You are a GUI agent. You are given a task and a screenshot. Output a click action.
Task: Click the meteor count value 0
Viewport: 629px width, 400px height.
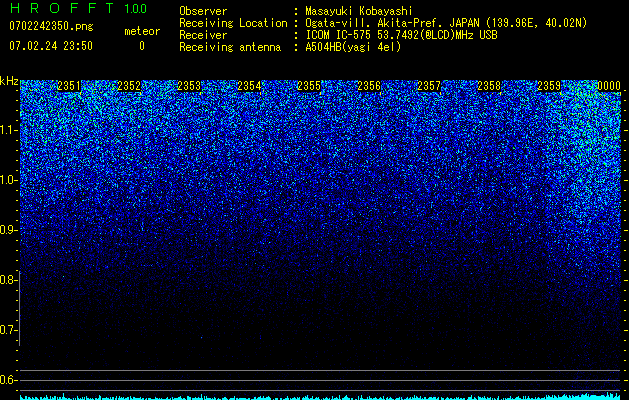tap(142, 46)
